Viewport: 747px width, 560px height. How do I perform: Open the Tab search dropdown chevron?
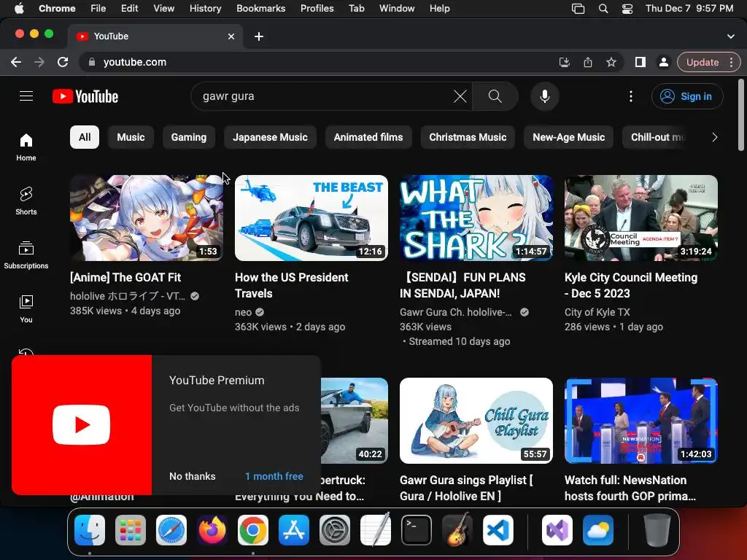tap(730, 36)
